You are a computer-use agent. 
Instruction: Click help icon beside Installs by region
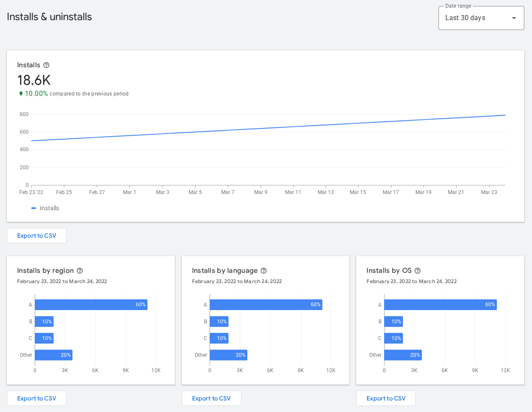click(80, 271)
